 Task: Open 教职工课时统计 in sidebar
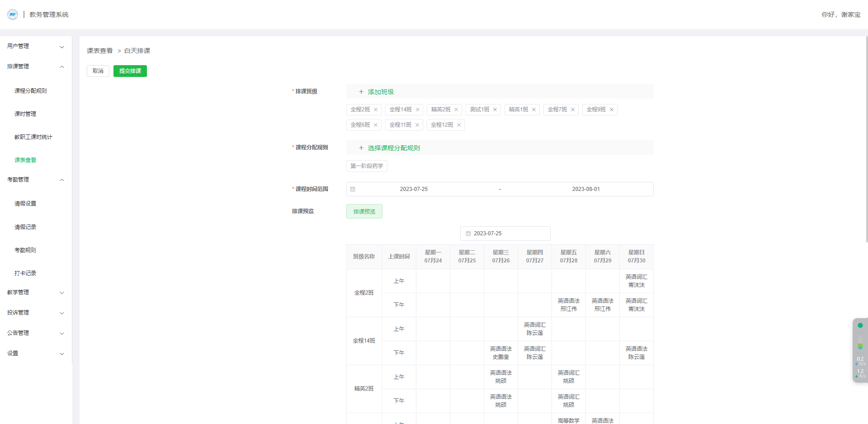tap(33, 137)
